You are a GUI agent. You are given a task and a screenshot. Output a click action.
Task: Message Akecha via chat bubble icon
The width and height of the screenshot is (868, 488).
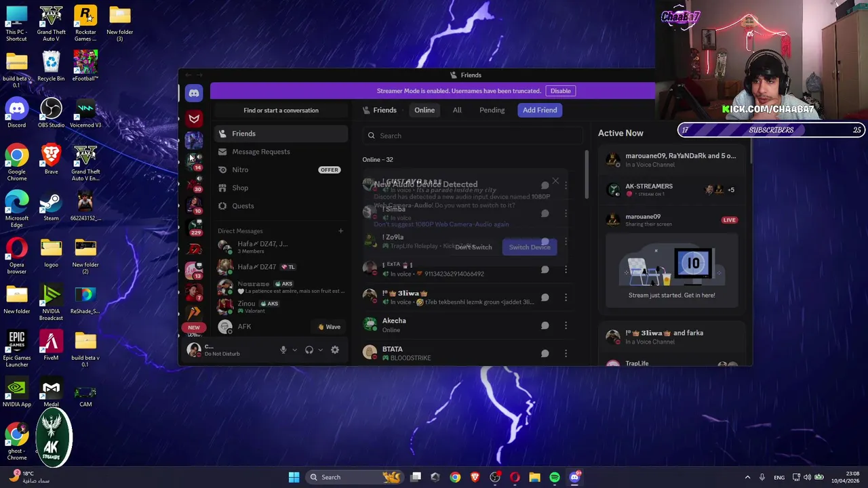(x=545, y=326)
